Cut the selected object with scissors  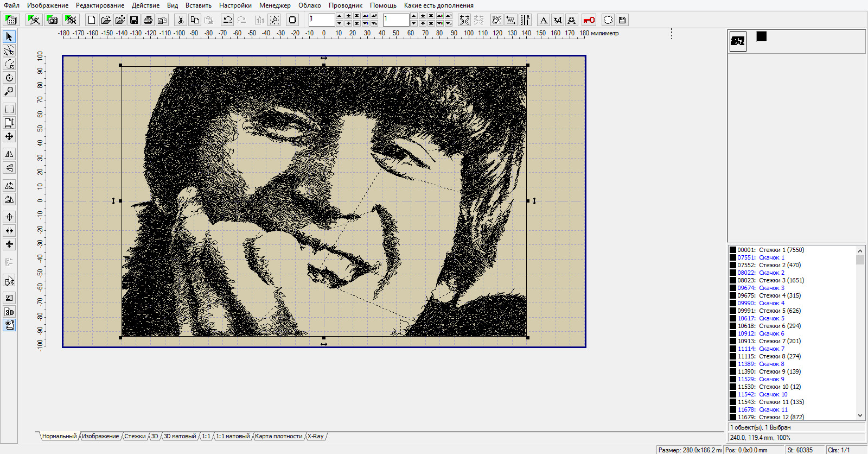click(181, 20)
